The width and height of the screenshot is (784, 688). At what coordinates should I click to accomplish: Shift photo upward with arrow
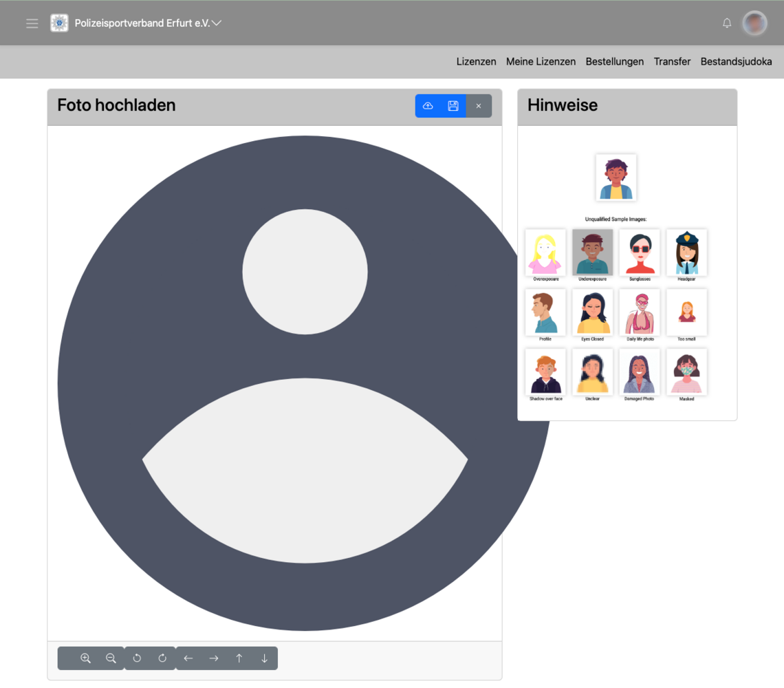[239, 658]
